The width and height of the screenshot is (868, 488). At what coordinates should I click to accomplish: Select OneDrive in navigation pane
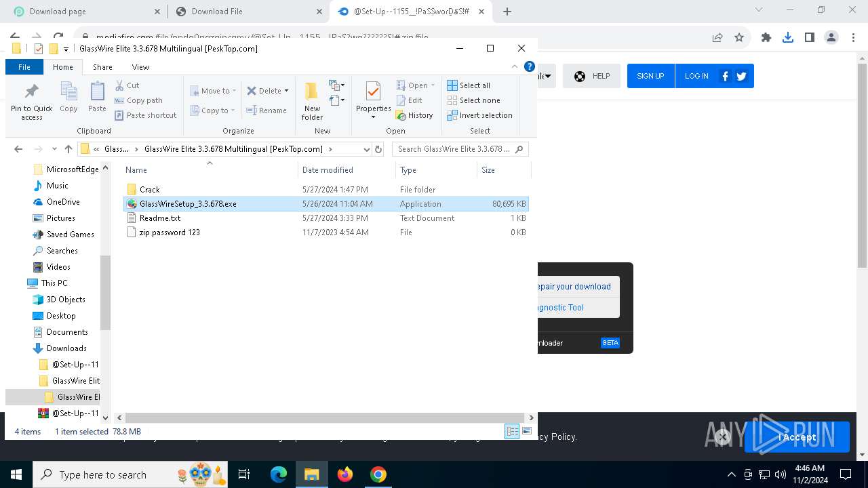point(63,202)
